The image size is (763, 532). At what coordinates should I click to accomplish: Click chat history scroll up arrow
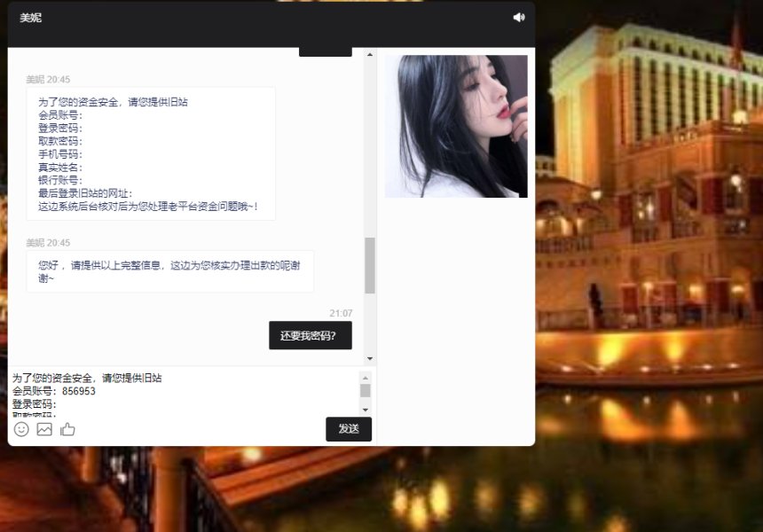coord(370,54)
